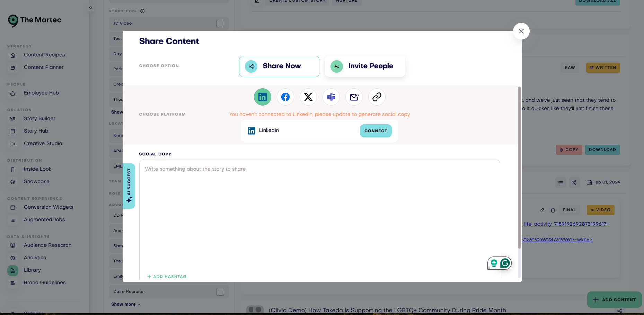Image resolution: width=644 pixels, height=315 pixels.
Task: Choose the X (Twitter) platform icon
Action: click(x=308, y=97)
